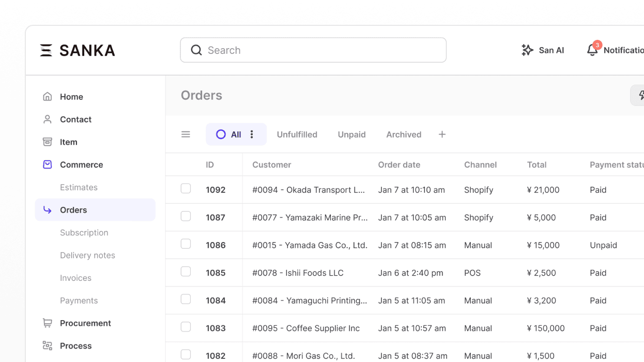The image size is (644, 362).
Task: Click into the Search field
Action: (320, 50)
